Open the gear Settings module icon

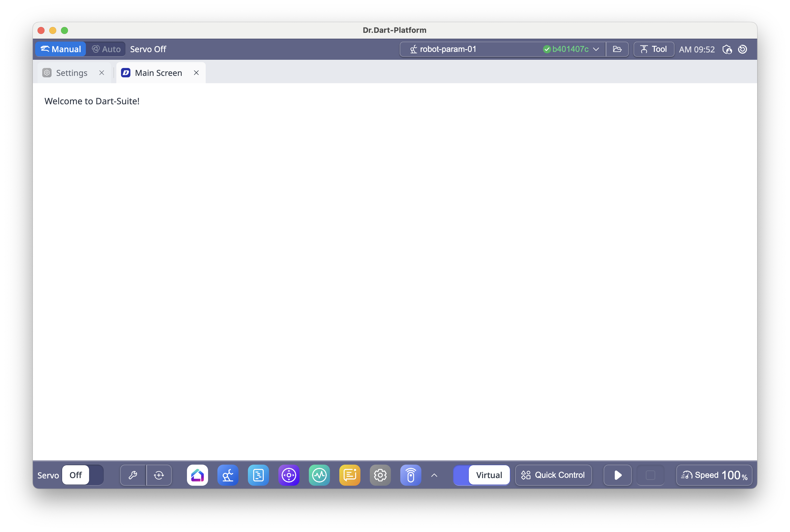[380, 475]
